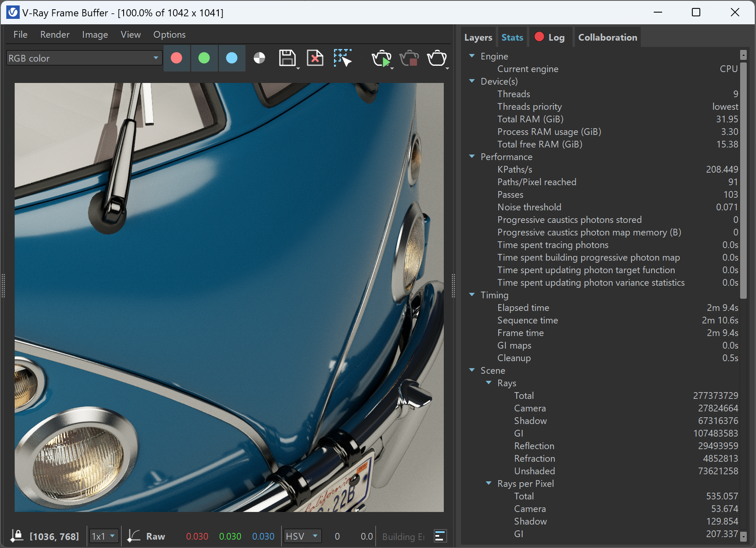Save the rendered image with floppy icon
Viewport: 756px width, 548px height.
287,58
